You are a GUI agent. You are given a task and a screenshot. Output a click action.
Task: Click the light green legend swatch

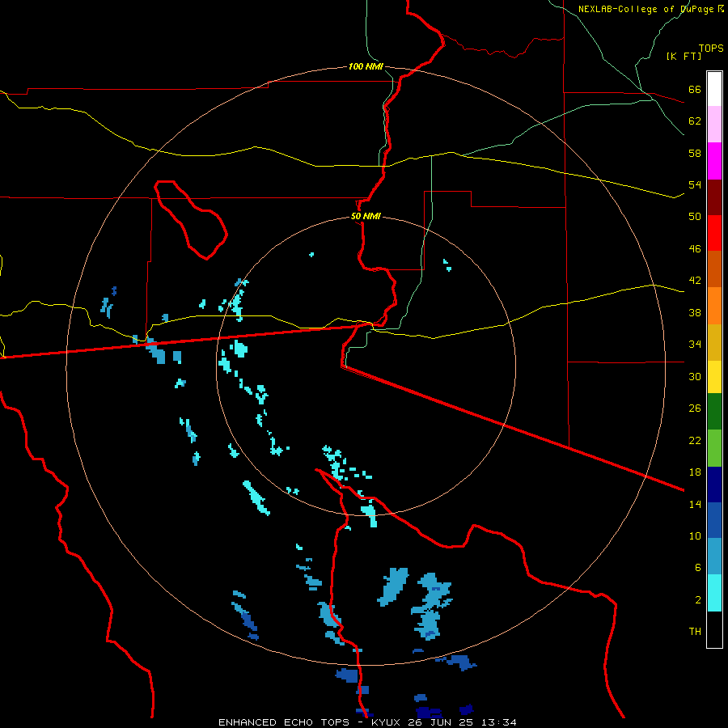click(x=714, y=448)
